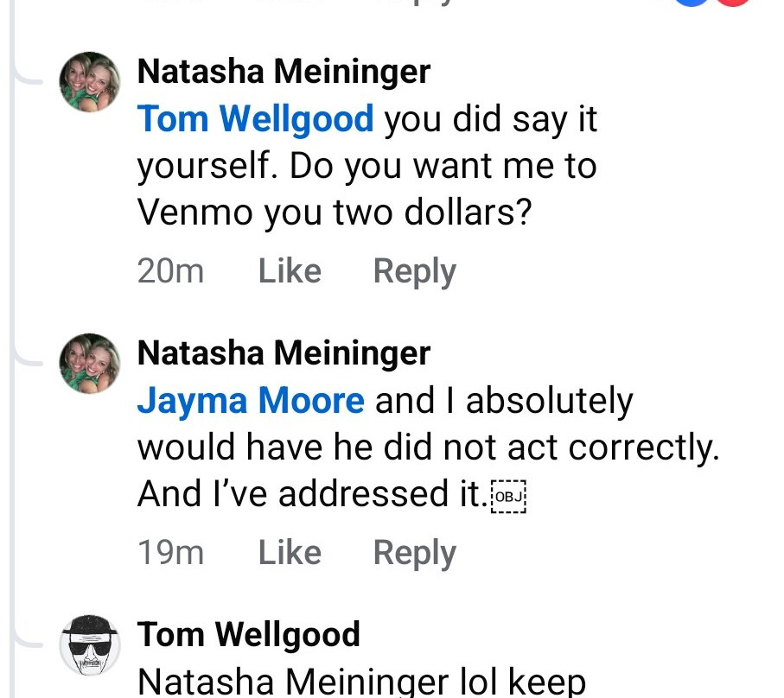Tap the OBJ placeholder after "addressed it."
The image size is (784, 698).
pyautogui.click(x=508, y=497)
